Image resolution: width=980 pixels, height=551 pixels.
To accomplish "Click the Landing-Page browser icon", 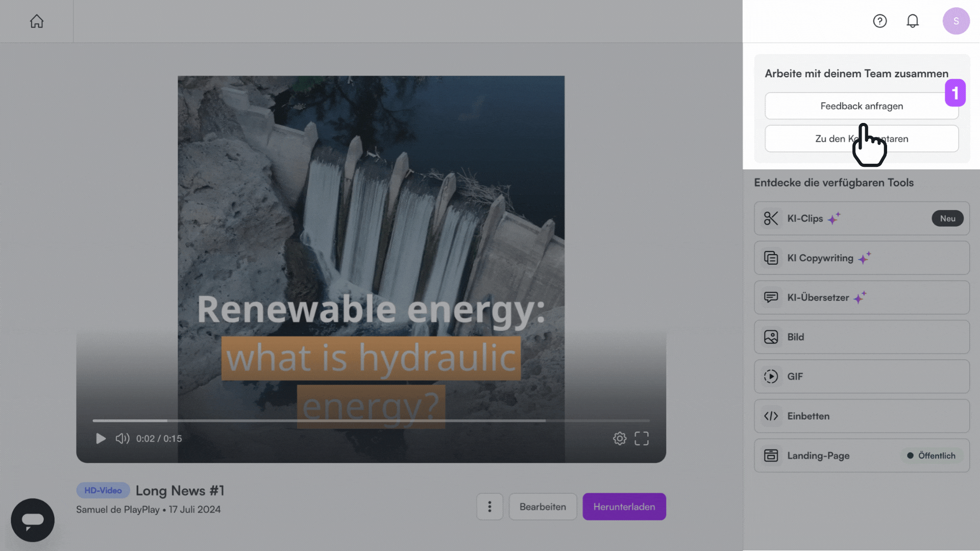I will pyautogui.click(x=771, y=456).
